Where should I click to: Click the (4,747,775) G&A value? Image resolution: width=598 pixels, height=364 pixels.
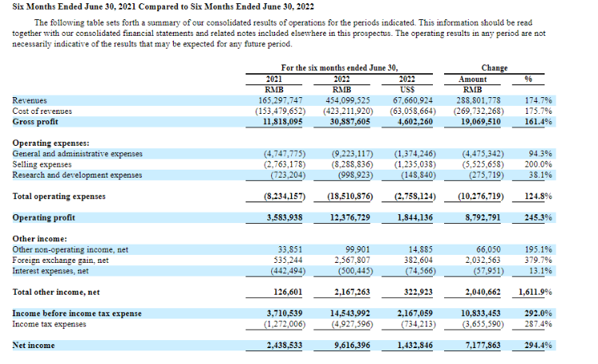tap(285, 154)
